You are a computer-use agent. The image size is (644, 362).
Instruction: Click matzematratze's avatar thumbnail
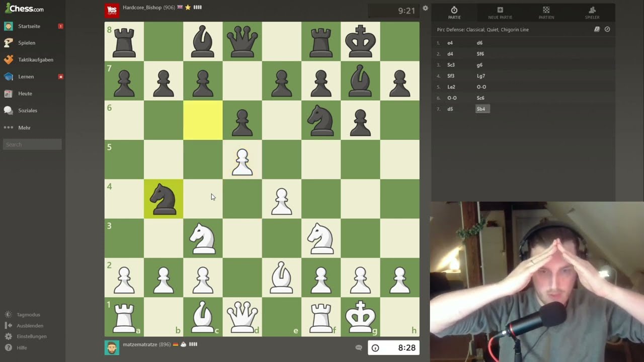point(112,347)
